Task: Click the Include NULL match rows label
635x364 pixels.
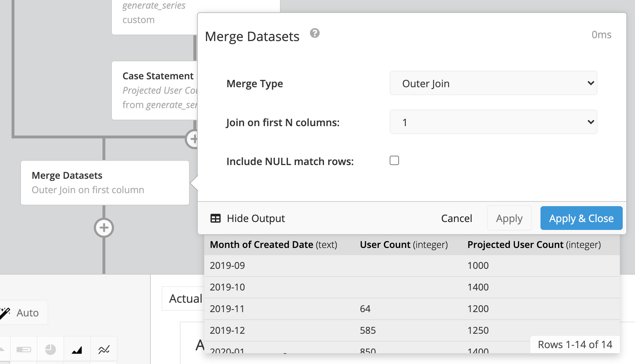Action: pyautogui.click(x=290, y=161)
